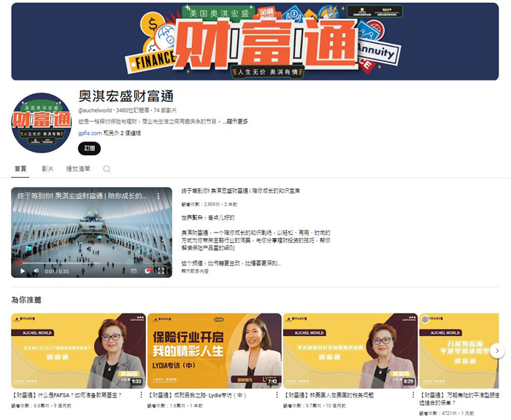The image size is (511, 420).
Task: Click featured video title next to player
Action: pos(240,191)
